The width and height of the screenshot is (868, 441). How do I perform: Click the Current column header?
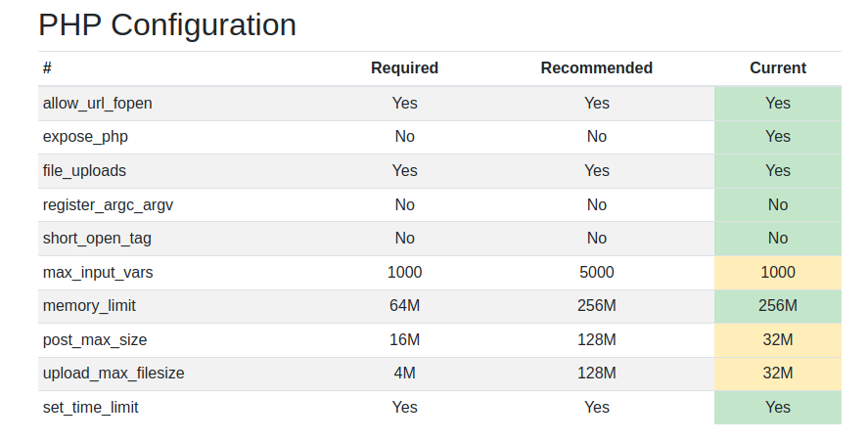click(x=777, y=68)
